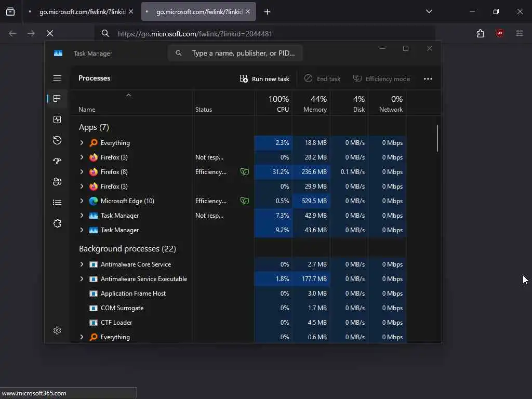Viewport: 532px width, 399px height.
Task: Click the Efficiency mode button
Action: (381, 79)
